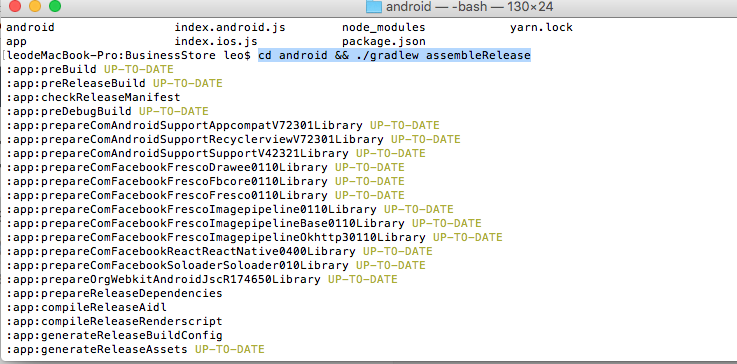Click 'package.json' in the file listing
The width and height of the screenshot is (737, 364).
tap(384, 41)
